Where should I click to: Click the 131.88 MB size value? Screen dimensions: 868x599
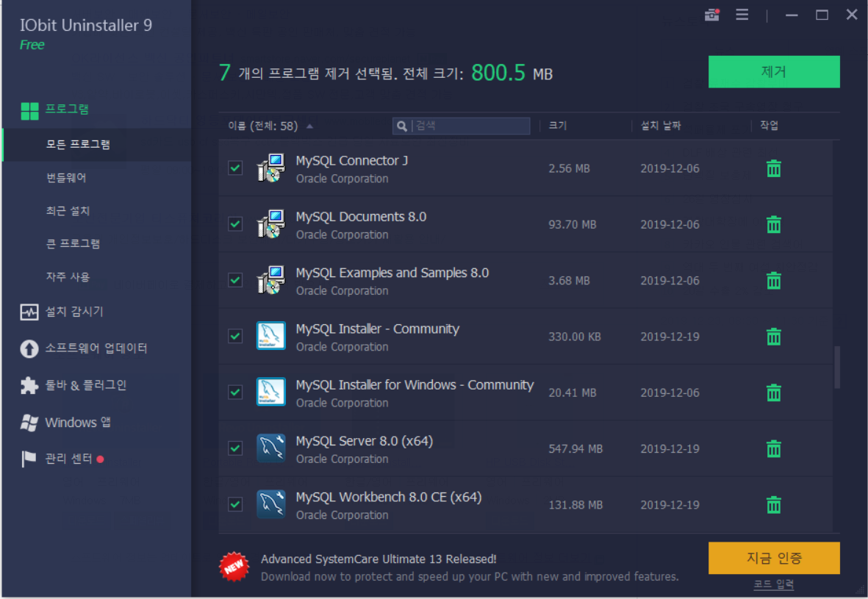[x=575, y=505]
